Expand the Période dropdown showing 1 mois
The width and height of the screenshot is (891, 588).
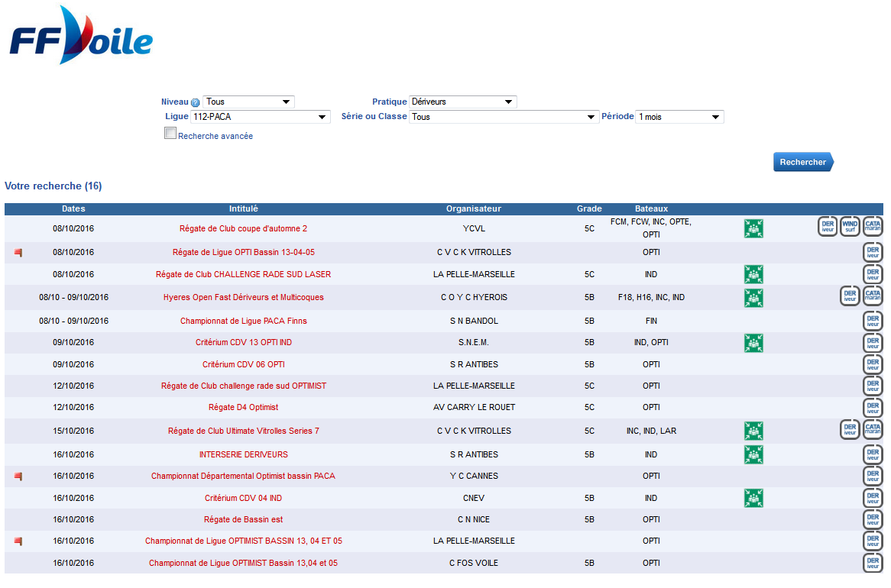pyautogui.click(x=679, y=117)
